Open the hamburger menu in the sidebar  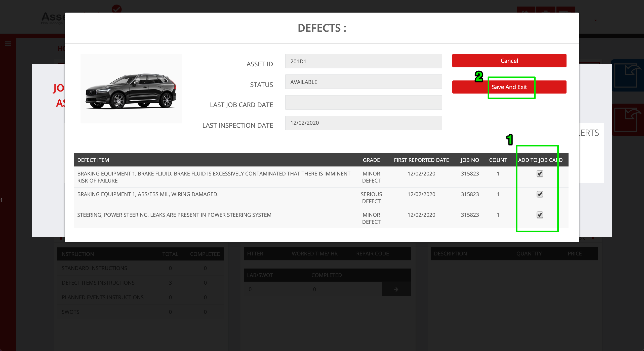8,44
